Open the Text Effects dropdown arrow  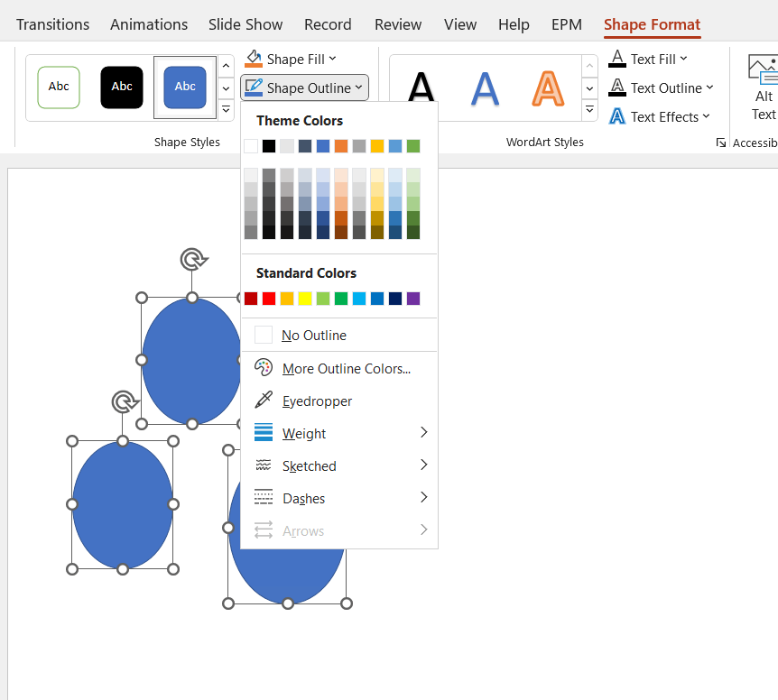click(x=706, y=116)
